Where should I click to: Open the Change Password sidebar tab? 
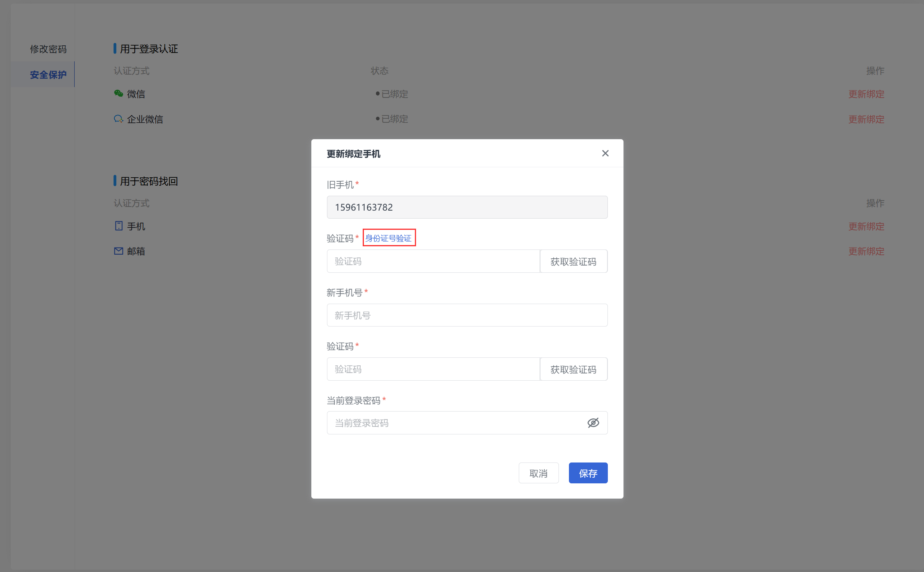point(48,49)
